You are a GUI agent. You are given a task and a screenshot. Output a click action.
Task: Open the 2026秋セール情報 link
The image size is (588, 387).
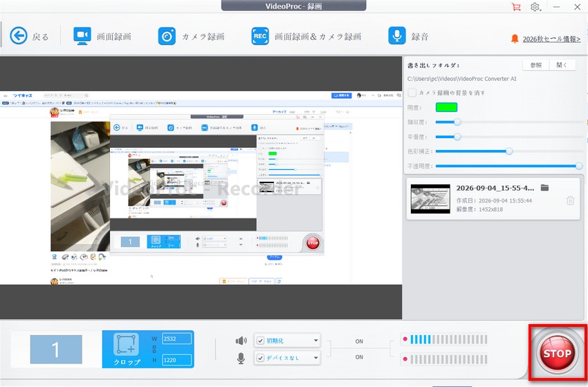pos(551,39)
